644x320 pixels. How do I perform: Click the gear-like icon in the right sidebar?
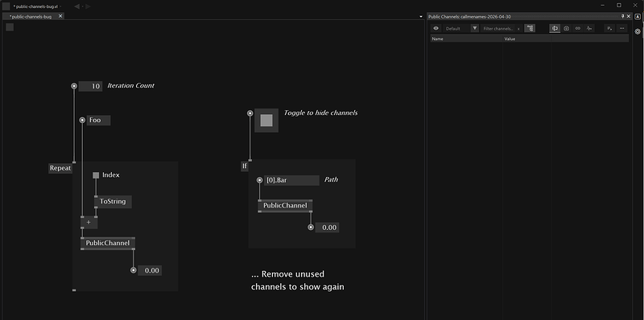[x=638, y=31]
